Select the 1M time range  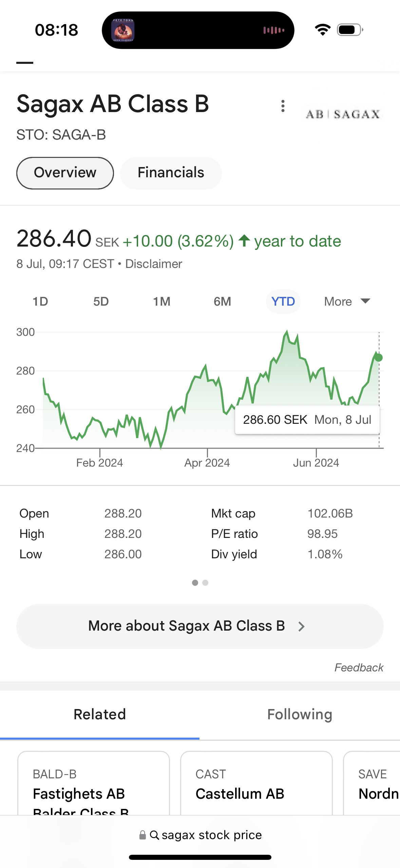pyautogui.click(x=161, y=302)
